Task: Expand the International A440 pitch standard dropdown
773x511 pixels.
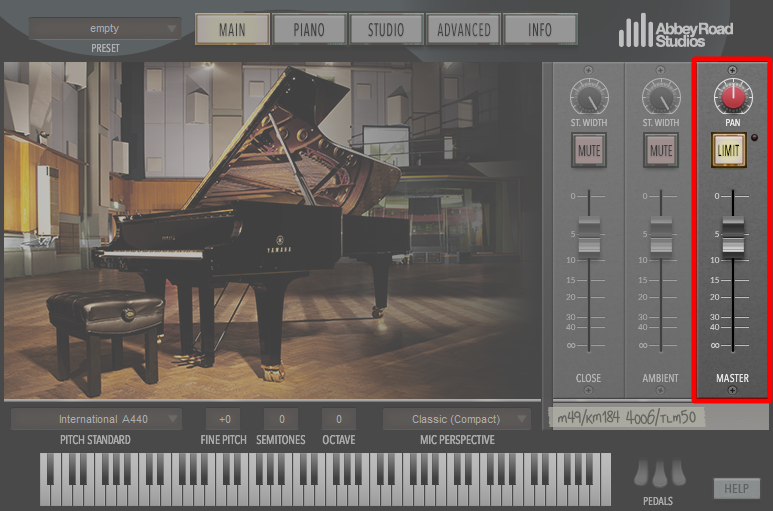Action: 96,419
